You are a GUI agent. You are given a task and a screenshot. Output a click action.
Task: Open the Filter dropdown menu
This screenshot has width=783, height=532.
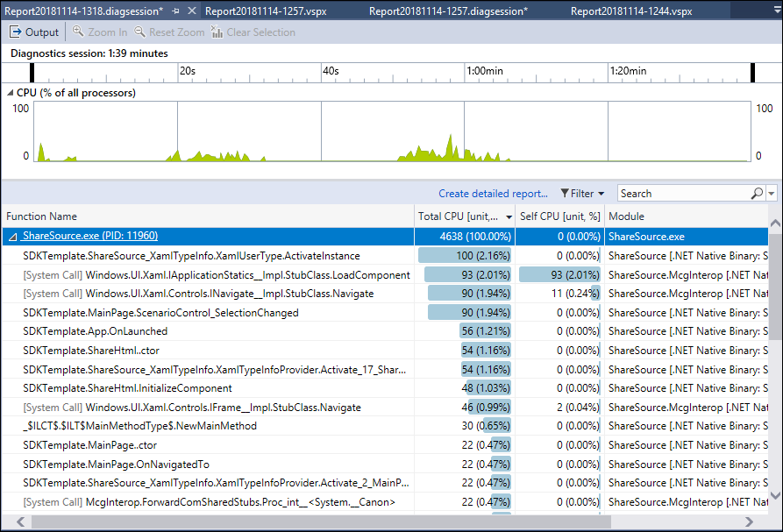point(601,194)
